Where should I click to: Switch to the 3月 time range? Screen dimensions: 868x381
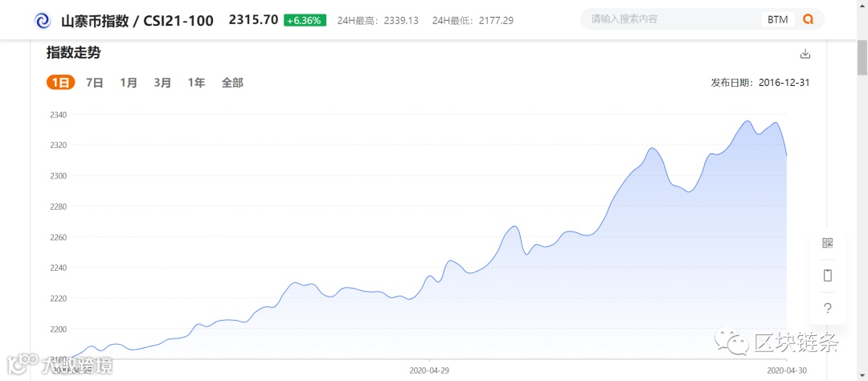click(x=162, y=83)
